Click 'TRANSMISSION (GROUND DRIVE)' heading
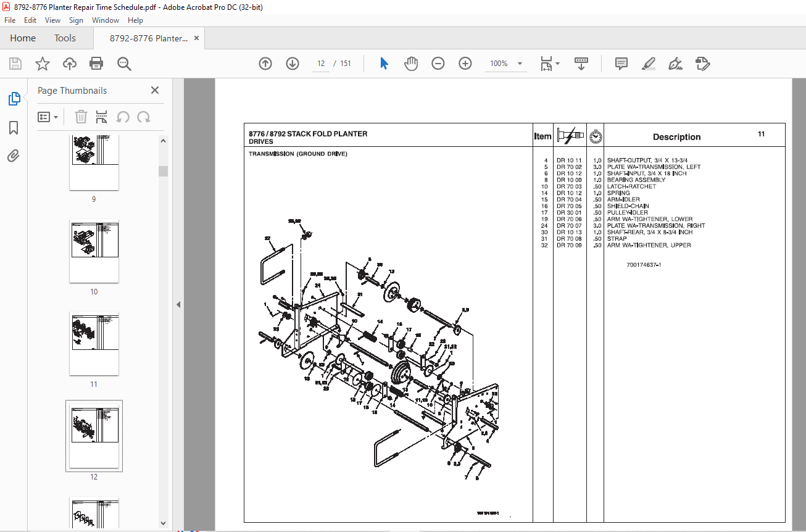806x532 pixels. [x=298, y=154]
